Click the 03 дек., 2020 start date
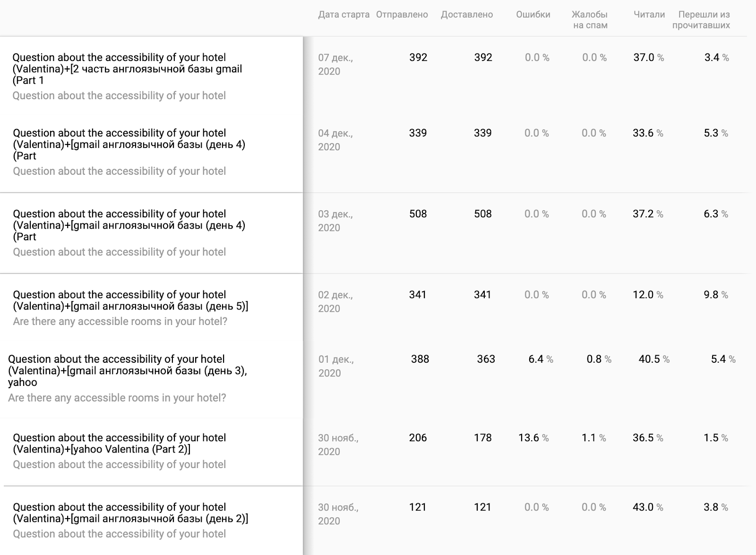This screenshot has height=555, width=756. tap(335, 221)
